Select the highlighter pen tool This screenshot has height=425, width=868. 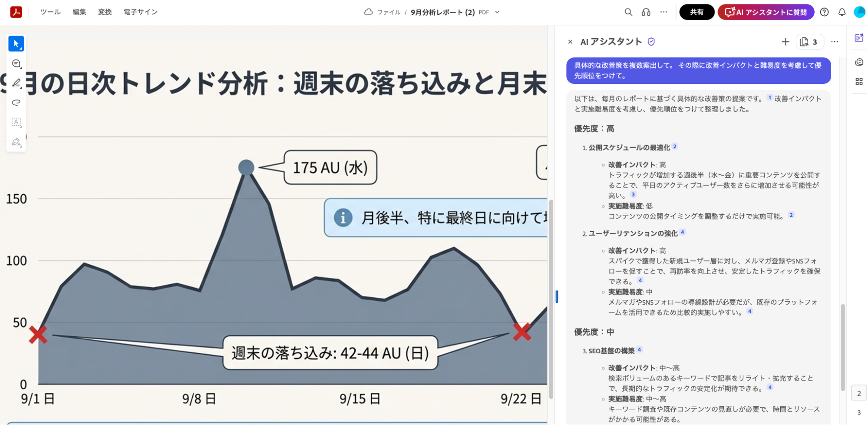16,83
